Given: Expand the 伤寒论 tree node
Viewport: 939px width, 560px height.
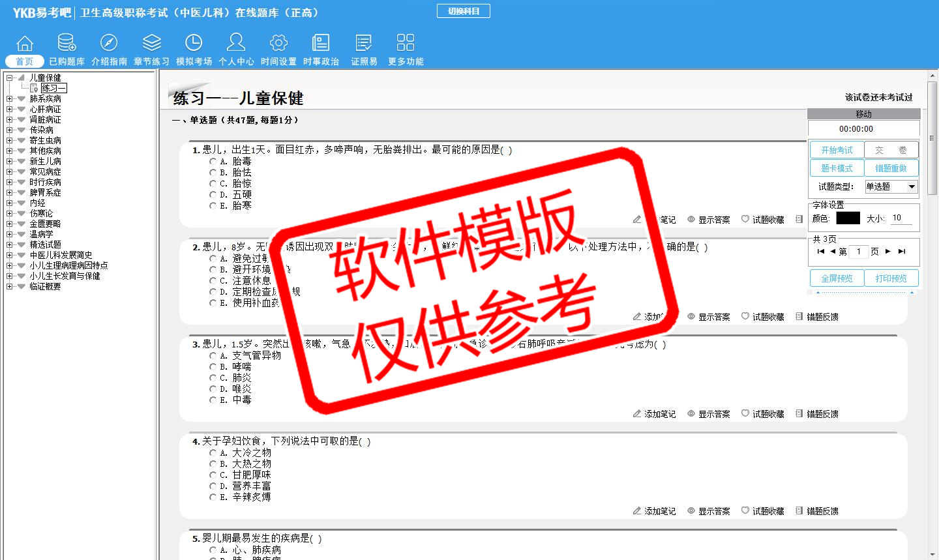Looking at the screenshot, I should pos(10,214).
